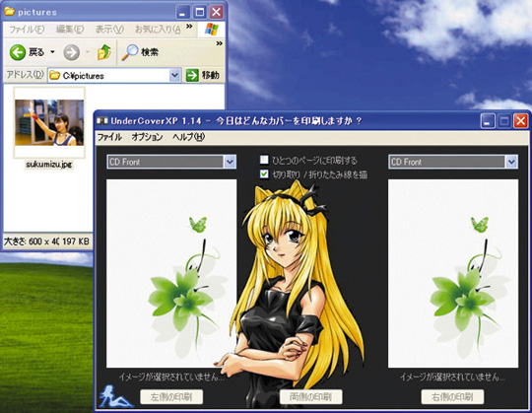Open the address bar dropdown in pictures window
The width and height of the screenshot is (532, 413).
(x=174, y=75)
